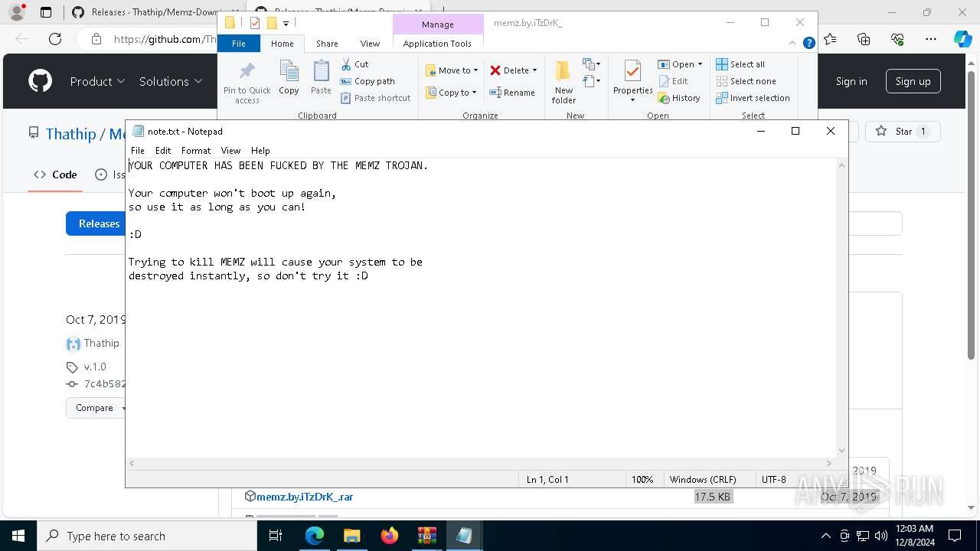Open Edge Settings and more menu

[931, 39]
